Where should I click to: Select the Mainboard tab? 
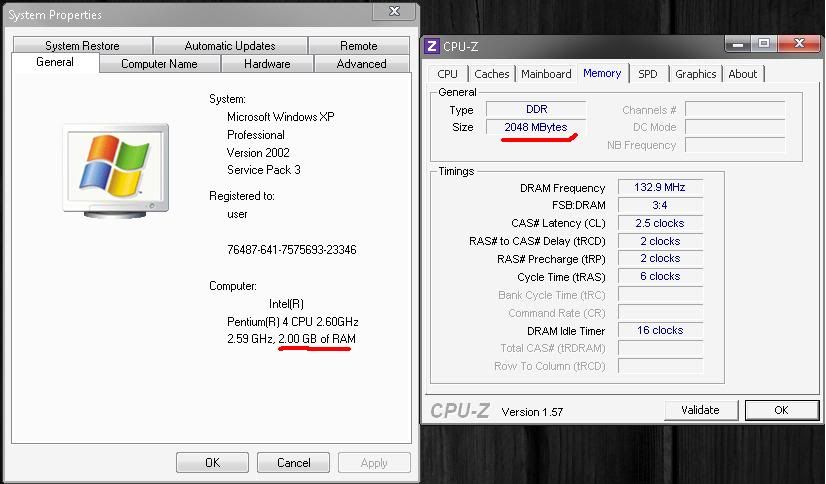point(546,74)
